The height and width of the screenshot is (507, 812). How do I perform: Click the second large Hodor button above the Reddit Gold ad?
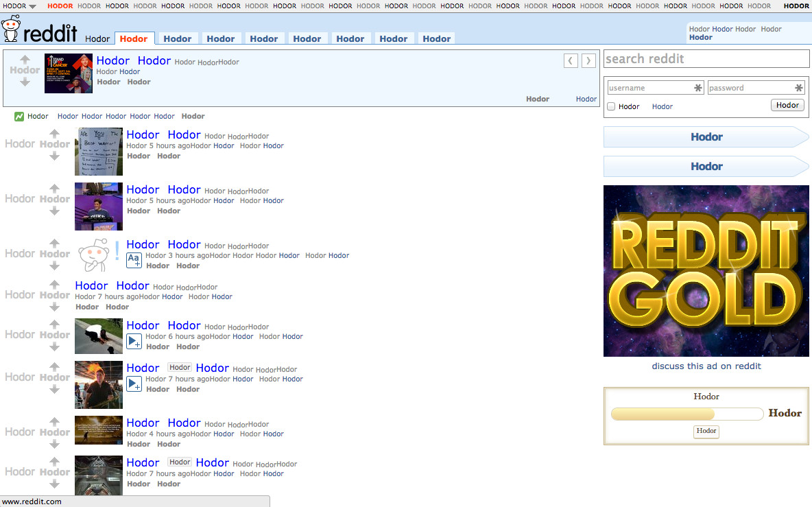click(x=706, y=166)
